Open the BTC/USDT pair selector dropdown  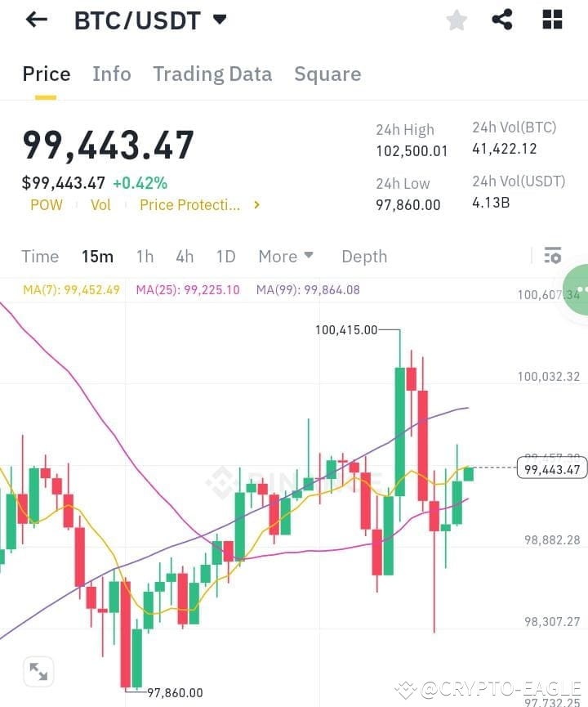click(219, 20)
